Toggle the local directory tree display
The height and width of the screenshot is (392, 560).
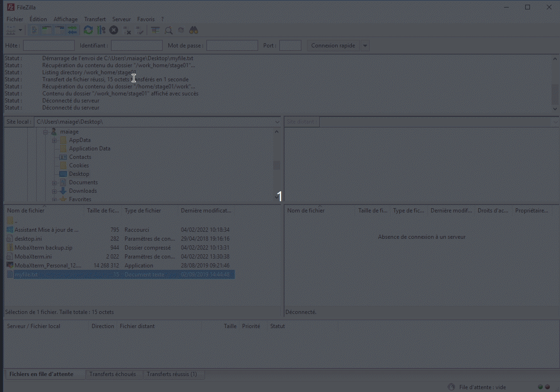pyautogui.click(x=47, y=31)
